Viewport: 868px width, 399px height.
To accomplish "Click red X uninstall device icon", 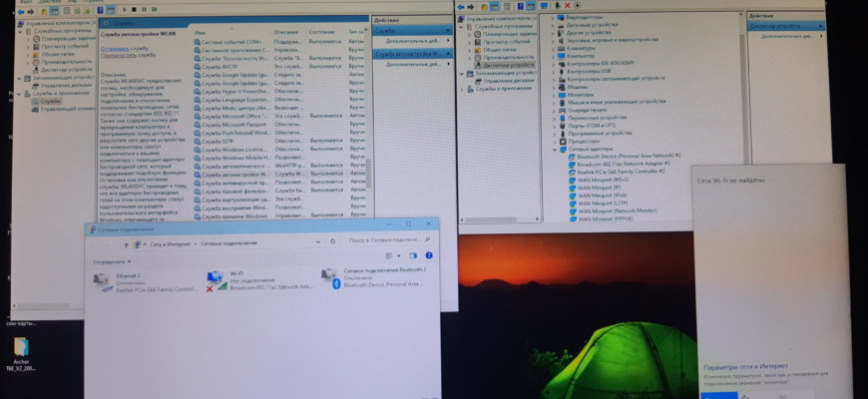I will 568,6.
